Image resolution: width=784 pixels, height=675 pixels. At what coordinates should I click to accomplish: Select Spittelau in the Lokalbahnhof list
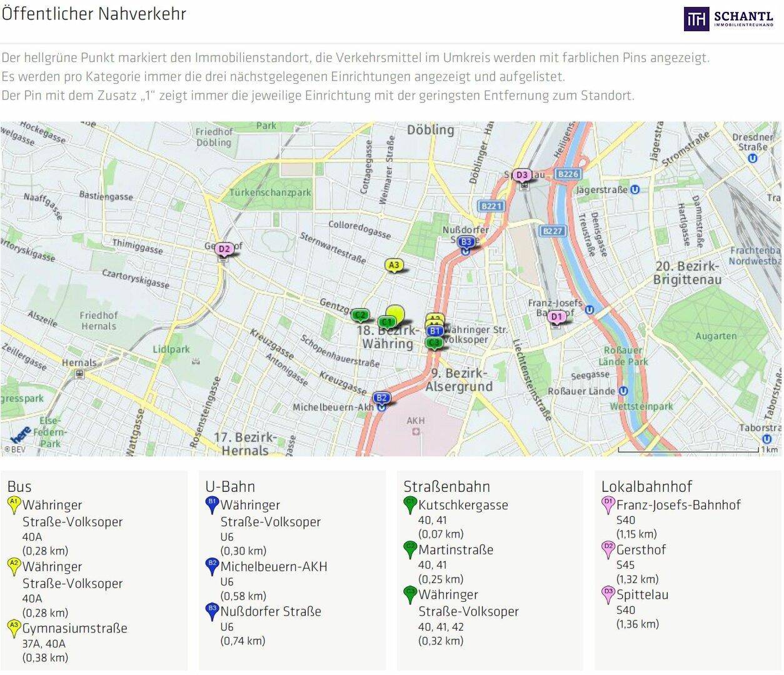[x=642, y=594]
